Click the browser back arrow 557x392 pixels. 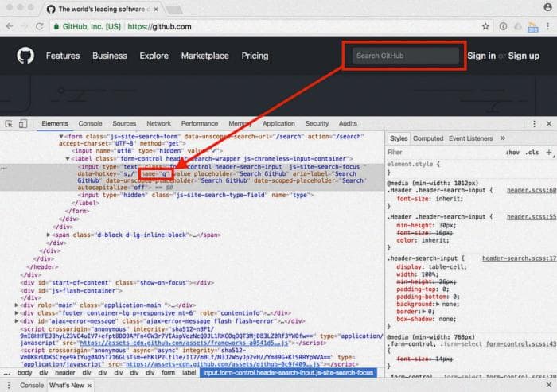tap(10, 26)
